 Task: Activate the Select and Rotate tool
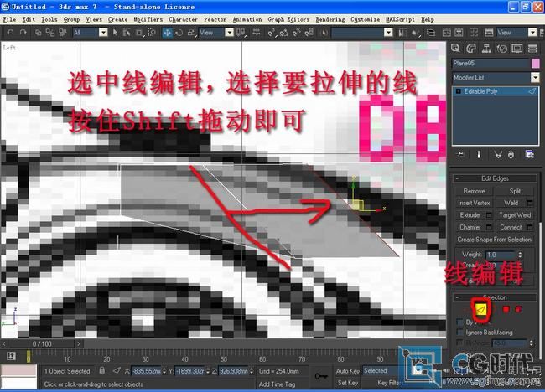(x=179, y=33)
